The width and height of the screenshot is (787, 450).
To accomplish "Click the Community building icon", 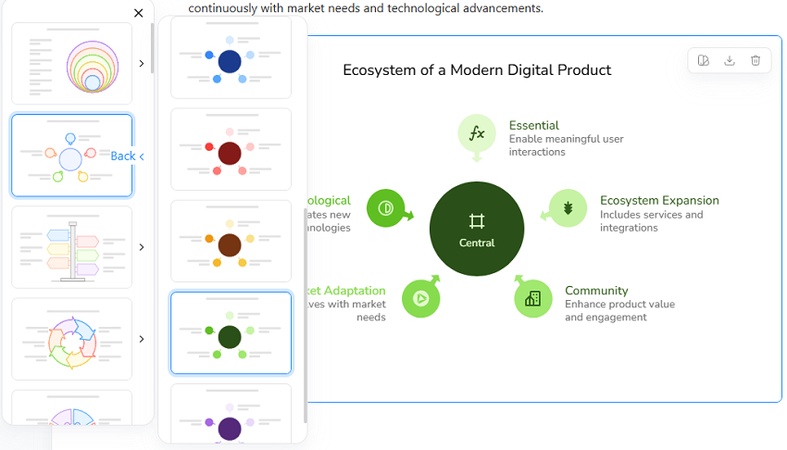I will (x=533, y=298).
